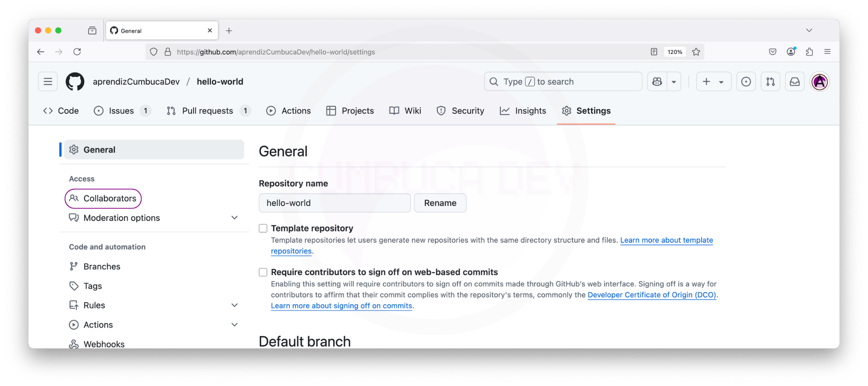Image resolution: width=868 pixels, height=386 pixels.
Task: Open the GitHub homepage logo
Action: tap(75, 81)
